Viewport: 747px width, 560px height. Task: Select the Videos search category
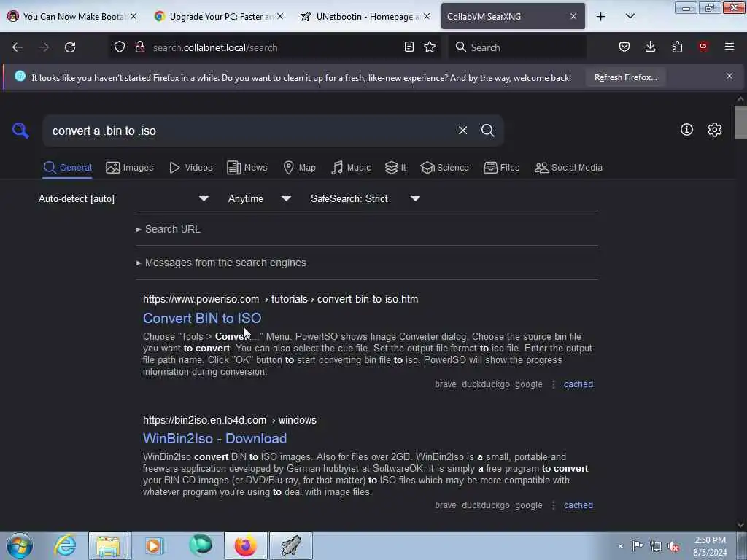click(190, 168)
